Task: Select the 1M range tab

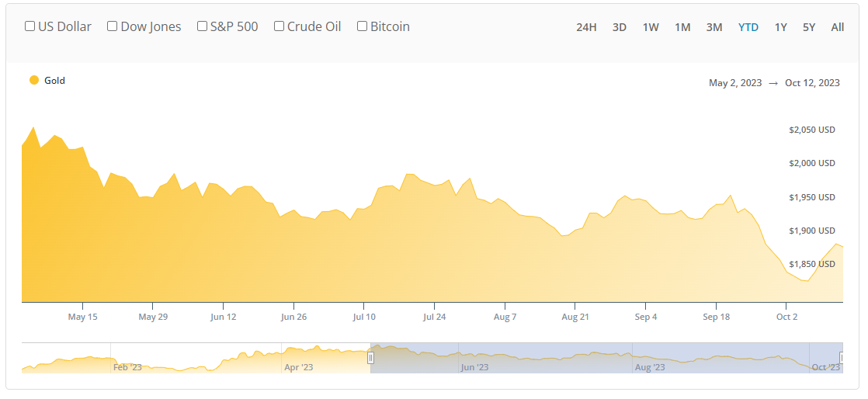Action: (682, 27)
